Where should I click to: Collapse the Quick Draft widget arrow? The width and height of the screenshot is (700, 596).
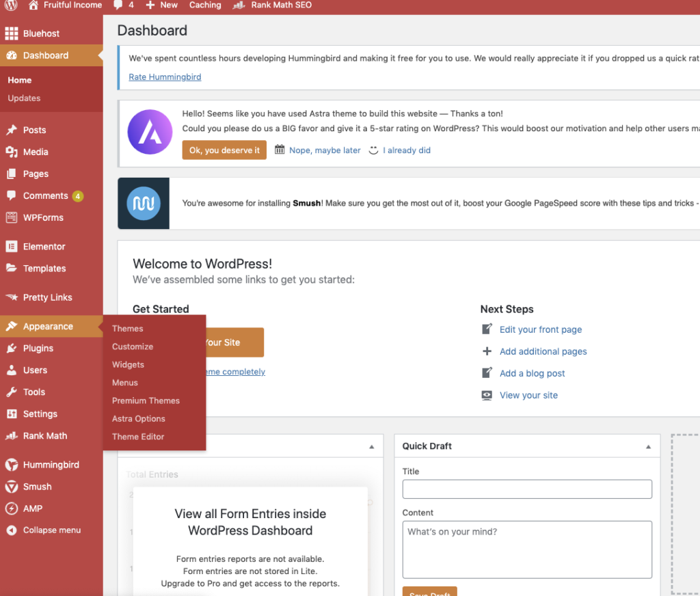coord(648,446)
